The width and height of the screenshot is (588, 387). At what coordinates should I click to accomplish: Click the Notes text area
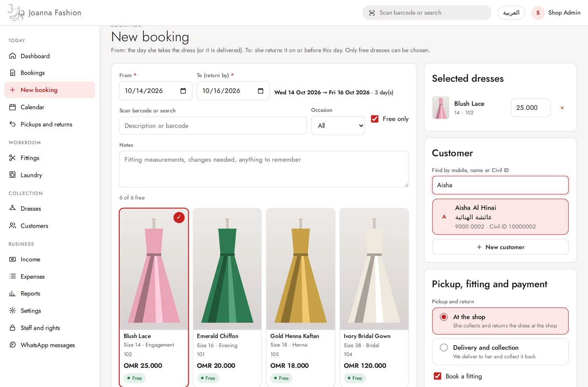[264, 169]
